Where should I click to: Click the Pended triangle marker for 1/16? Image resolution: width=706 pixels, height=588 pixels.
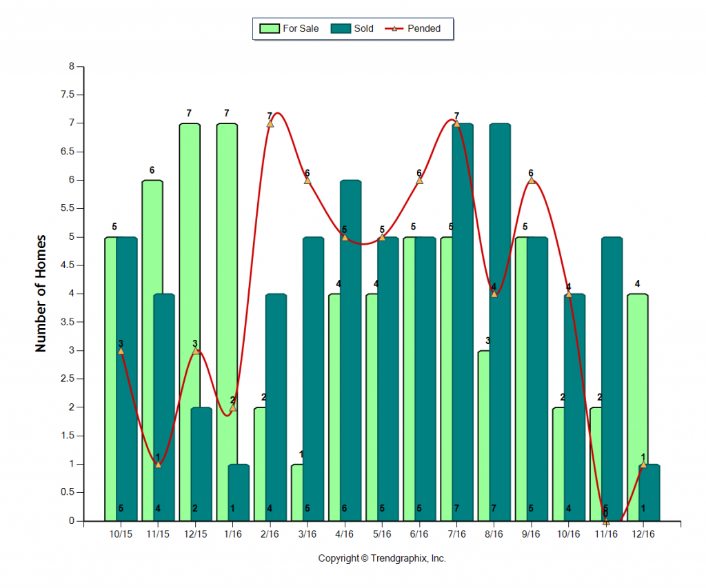point(233,407)
